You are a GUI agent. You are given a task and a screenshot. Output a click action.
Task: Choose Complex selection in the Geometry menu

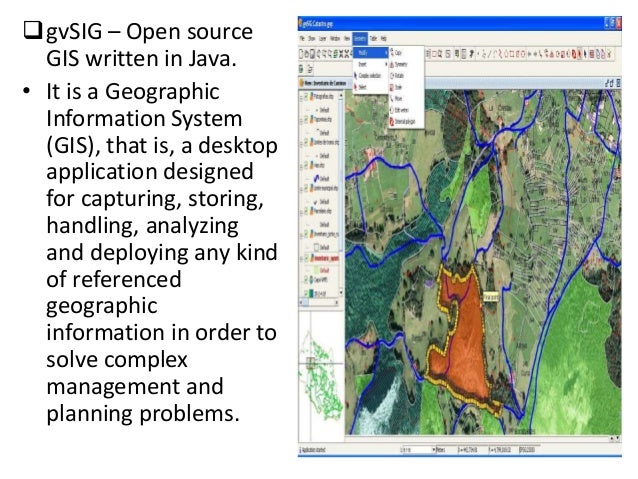pyautogui.click(x=370, y=76)
